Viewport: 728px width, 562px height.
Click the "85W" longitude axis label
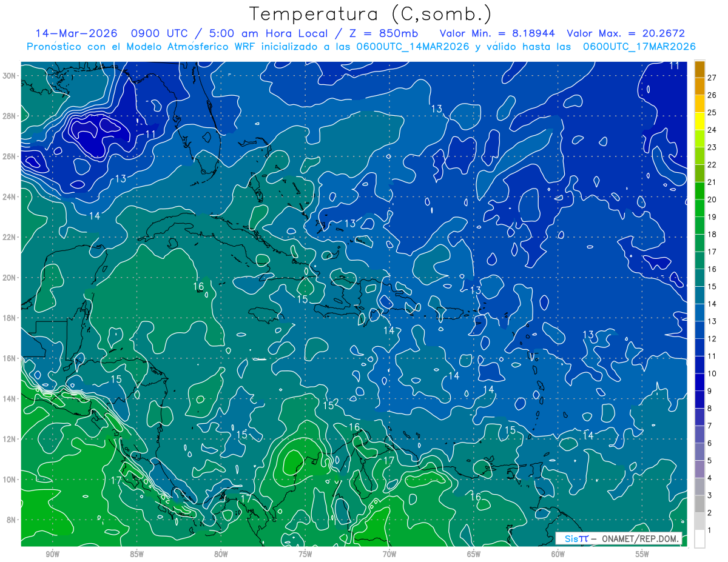click(x=136, y=554)
